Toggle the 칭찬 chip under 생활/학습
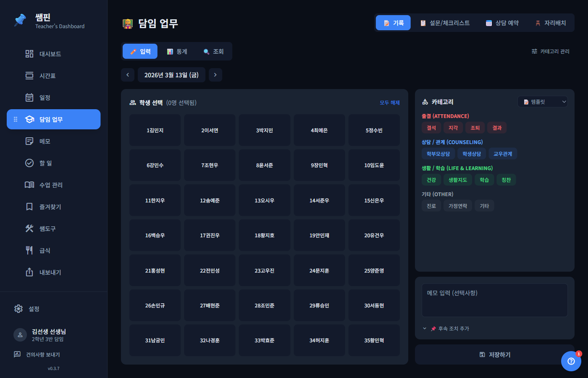 506,179
